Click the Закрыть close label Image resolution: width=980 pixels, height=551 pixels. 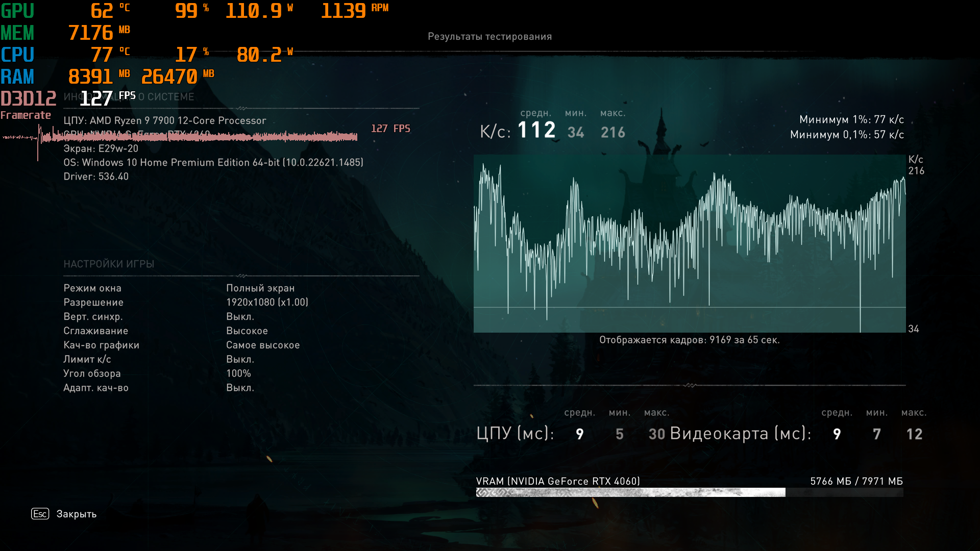coord(77,514)
